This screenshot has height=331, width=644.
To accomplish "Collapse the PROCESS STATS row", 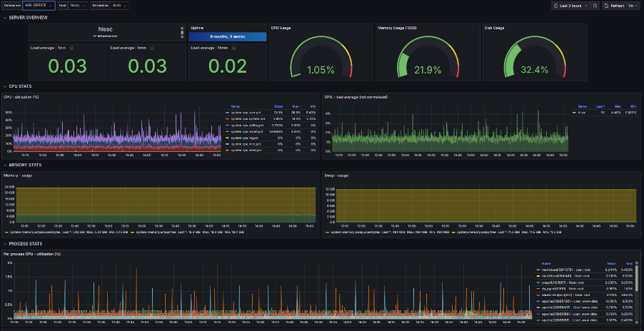I will tap(4, 243).
